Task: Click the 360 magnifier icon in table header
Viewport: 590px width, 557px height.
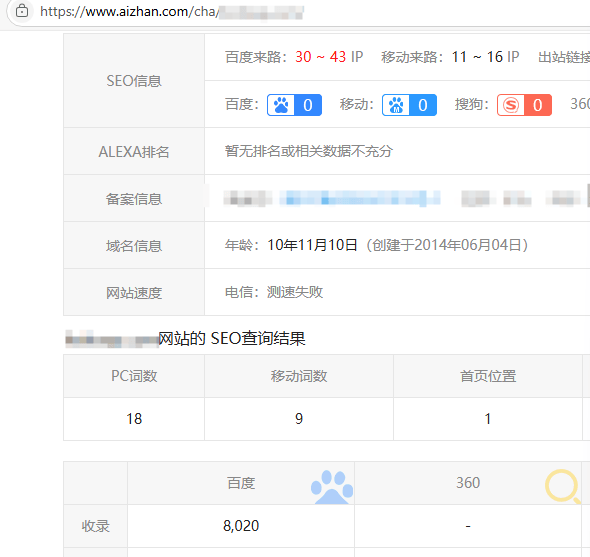Action: [x=563, y=486]
